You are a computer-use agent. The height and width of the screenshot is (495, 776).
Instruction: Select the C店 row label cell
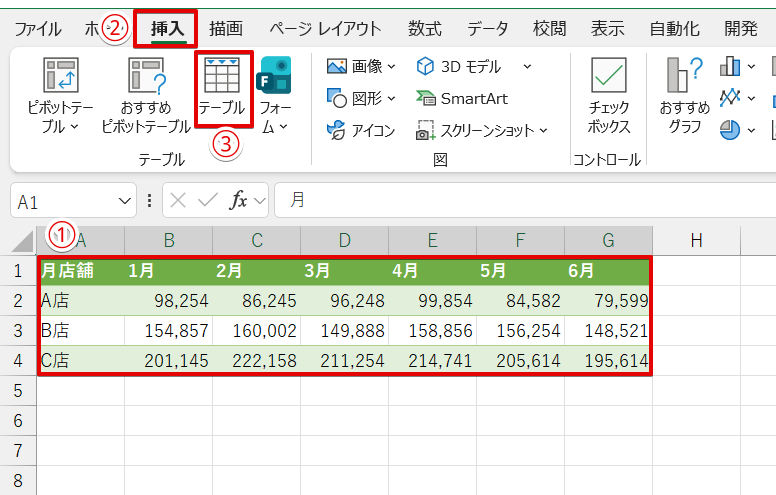click(81, 360)
